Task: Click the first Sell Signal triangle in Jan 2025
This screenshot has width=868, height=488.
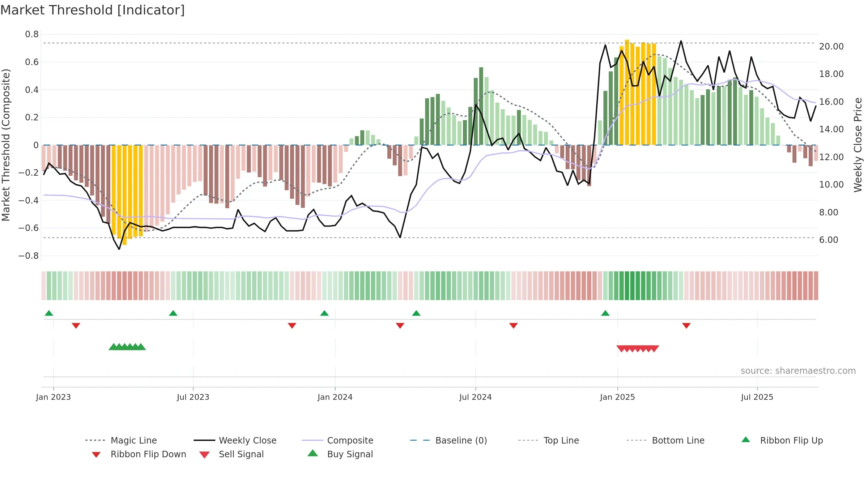Action: (x=621, y=349)
